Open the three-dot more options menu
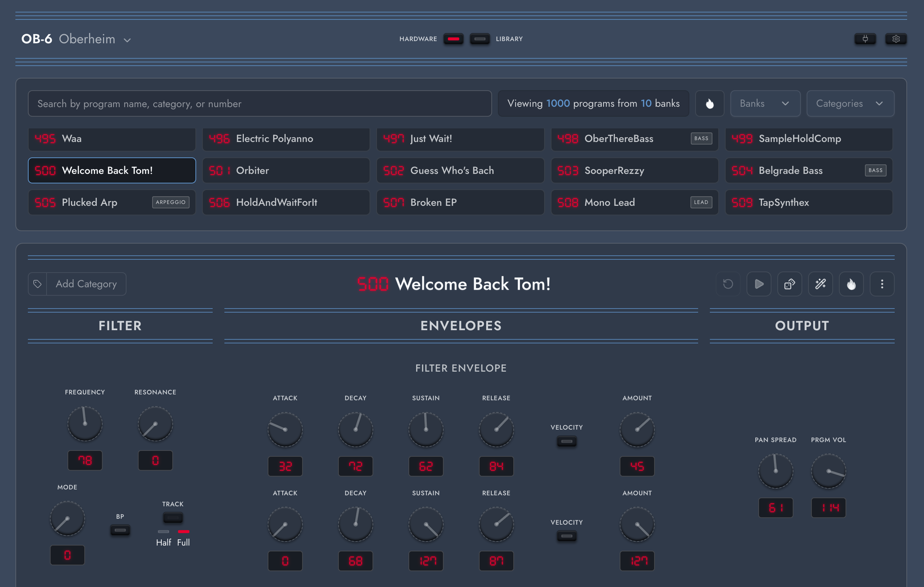Screen dimensions: 924x587 [x=882, y=284]
